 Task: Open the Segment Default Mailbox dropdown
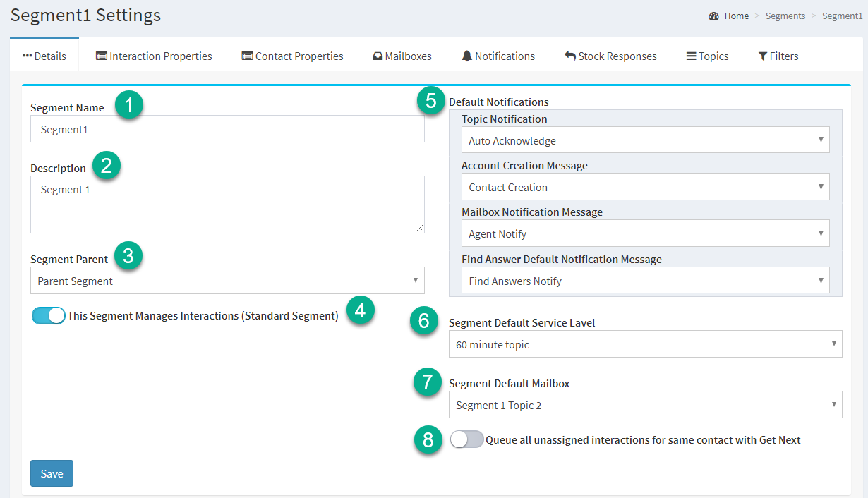pyautogui.click(x=646, y=405)
